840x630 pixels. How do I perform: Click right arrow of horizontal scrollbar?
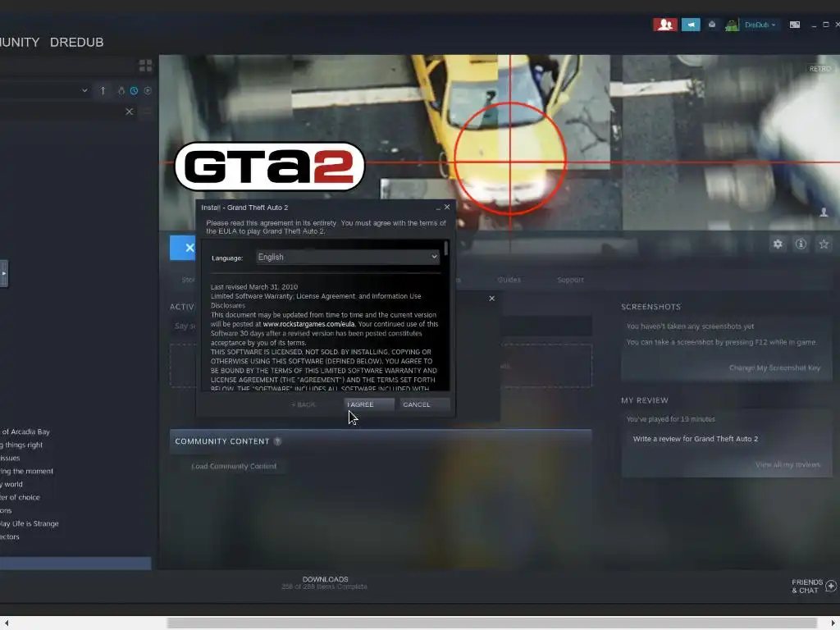click(x=833, y=623)
